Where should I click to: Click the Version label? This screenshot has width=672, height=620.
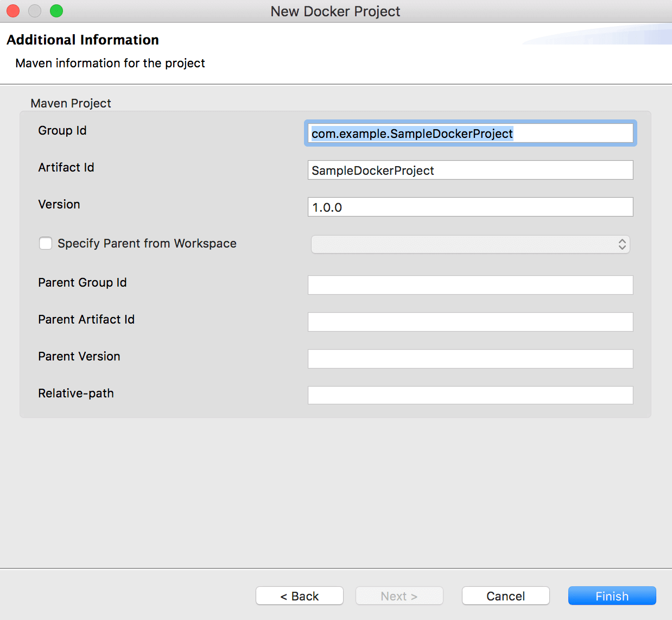coord(59,204)
